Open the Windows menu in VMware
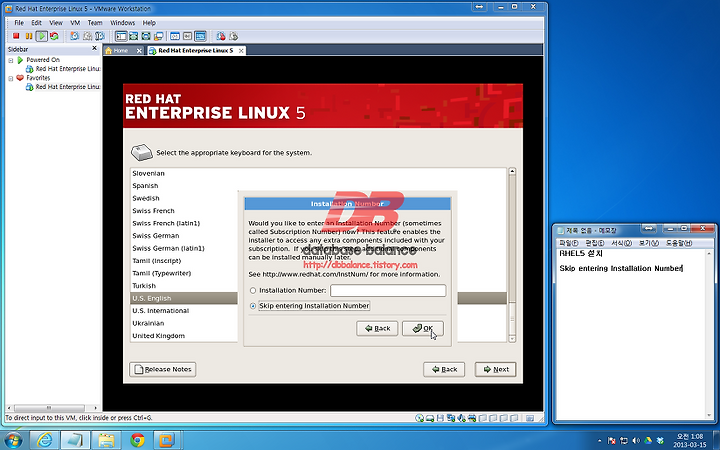 coord(123,22)
